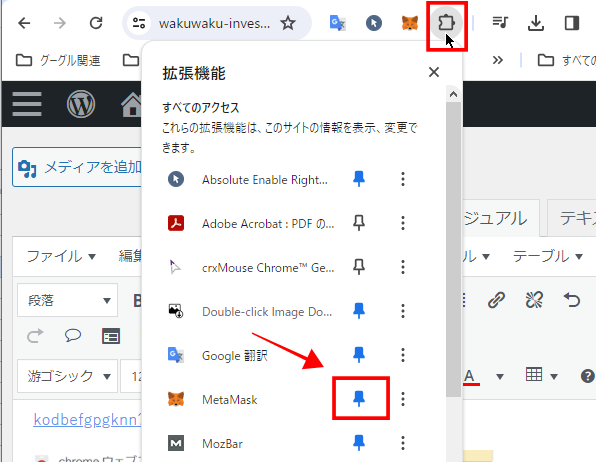The height and width of the screenshot is (462, 596).
Task: Click undo icon in editor toolbar
Action: click(x=572, y=300)
